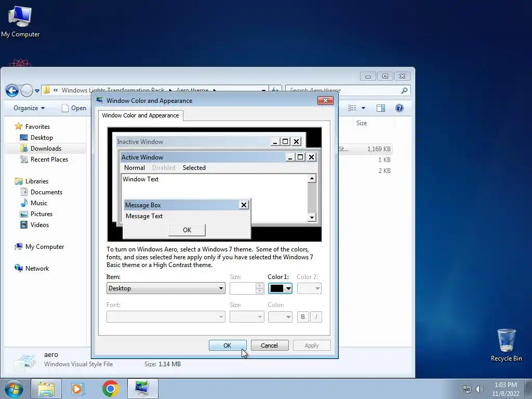Click the Desktop icon in Favorites

24,137
